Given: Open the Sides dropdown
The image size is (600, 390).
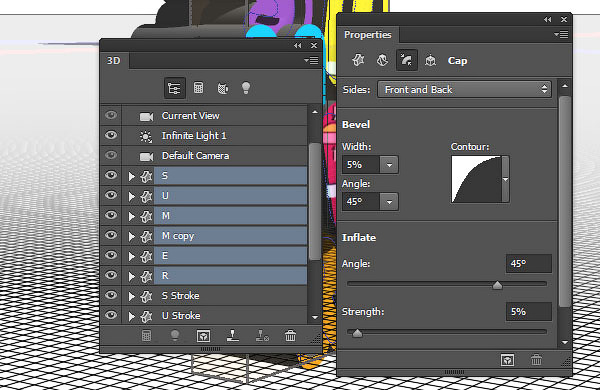Looking at the screenshot, I should point(464,89).
